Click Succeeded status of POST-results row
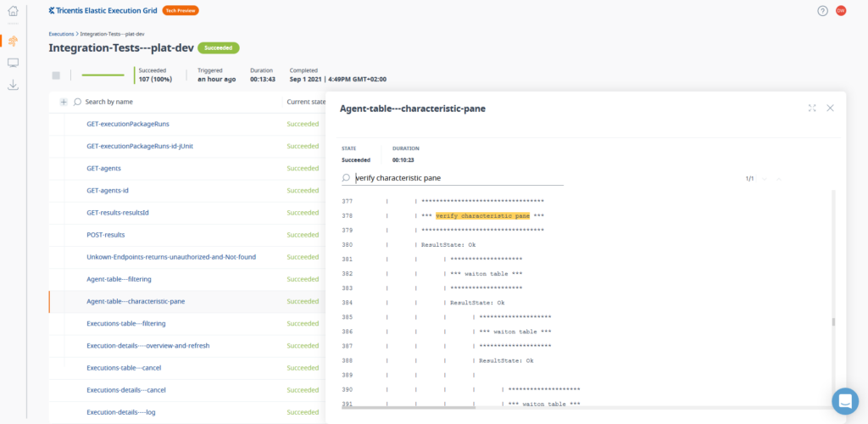Screen dimensions: 868x424 [x=303, y=235]
